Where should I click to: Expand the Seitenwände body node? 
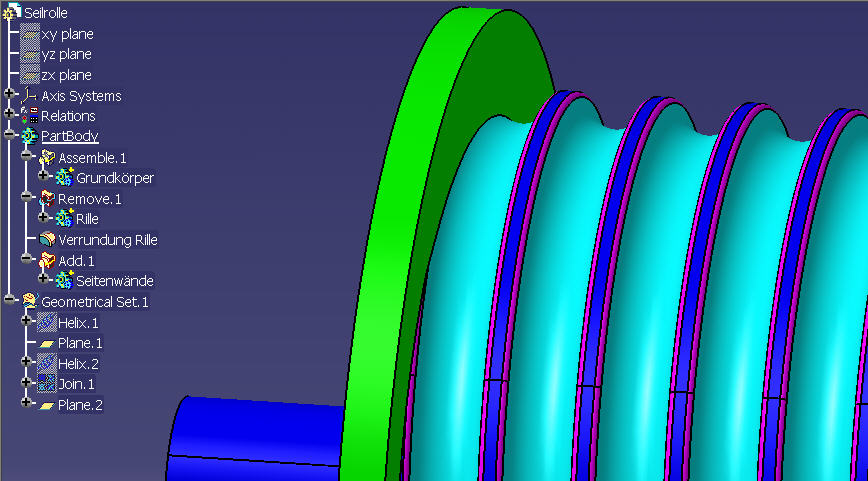43,279
